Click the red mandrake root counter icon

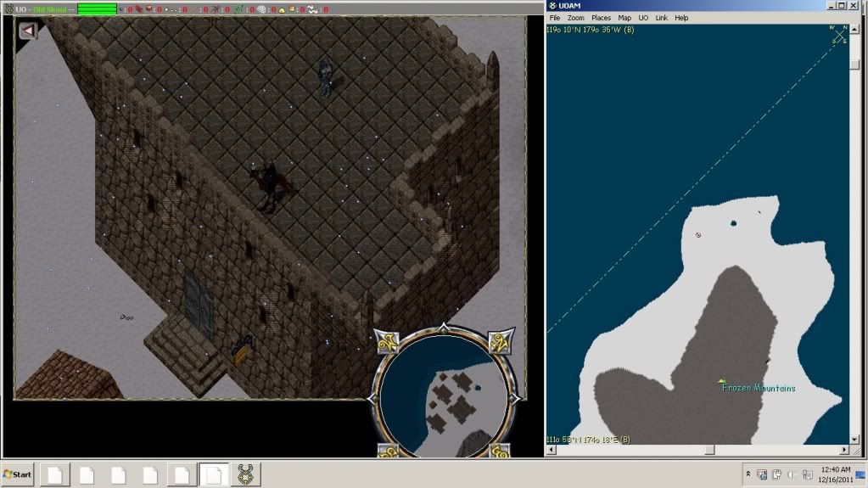click(149, 8)
